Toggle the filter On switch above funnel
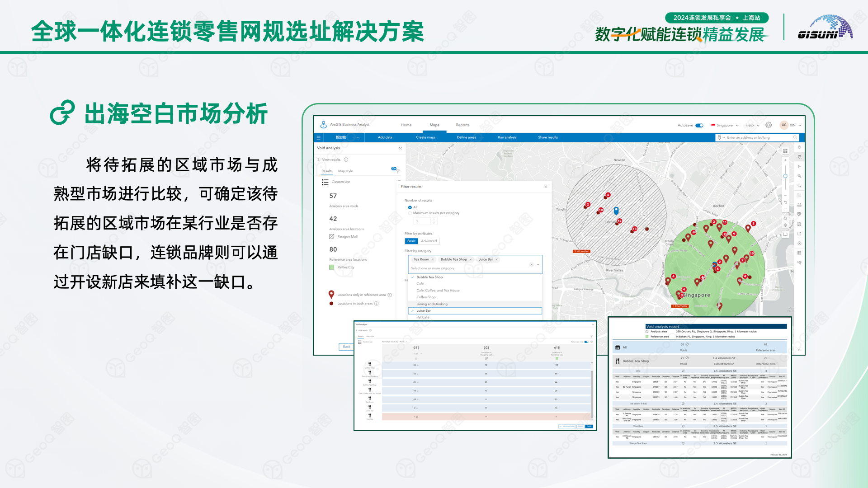Screen dimensions: 868x488 pyautogui.click(x=394, y=169)
